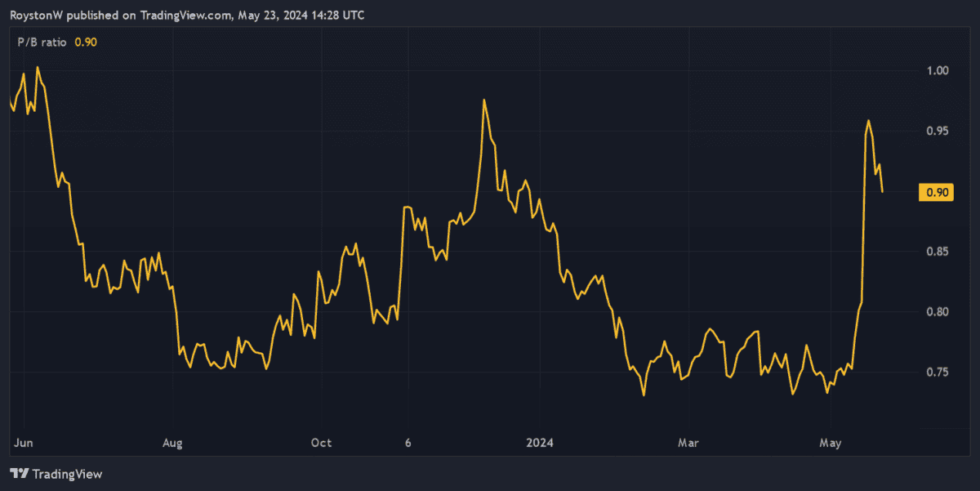This screenshot has height=491, width=980.
Task: Click the TradingView logo icon
Action: tap(19, 474)
